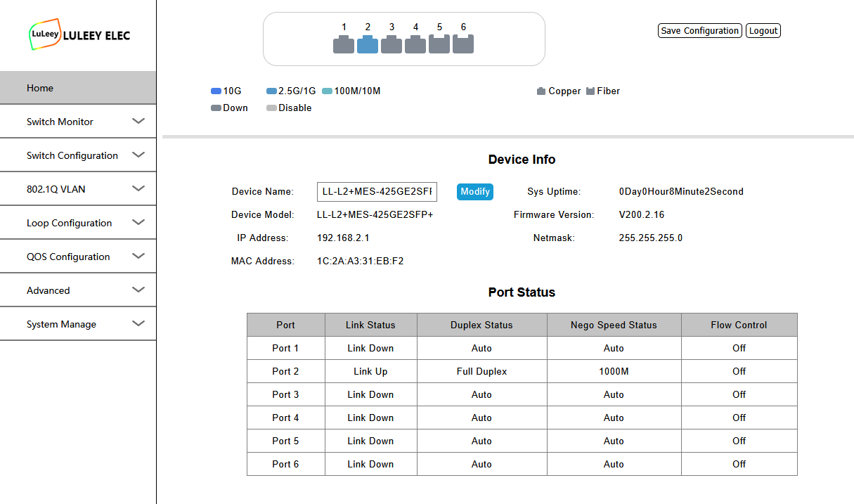Click the LuLeey logo

point(79,34)
